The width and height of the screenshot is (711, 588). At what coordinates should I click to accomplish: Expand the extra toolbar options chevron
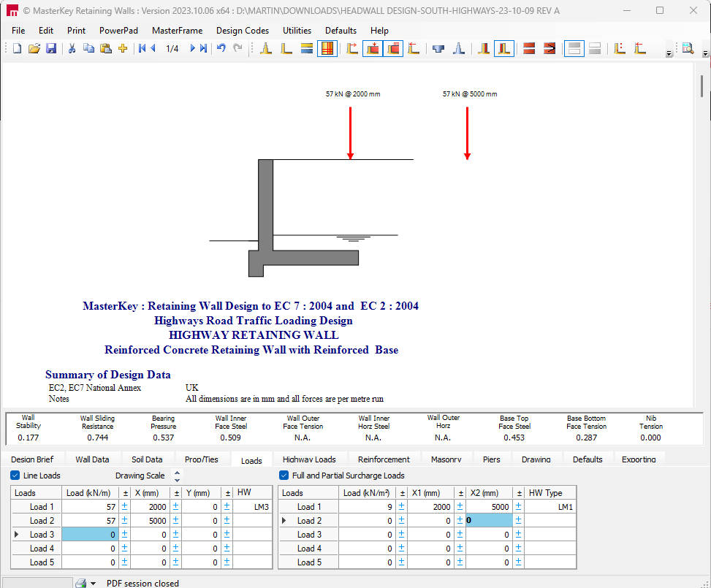click(x=669, y=53)
